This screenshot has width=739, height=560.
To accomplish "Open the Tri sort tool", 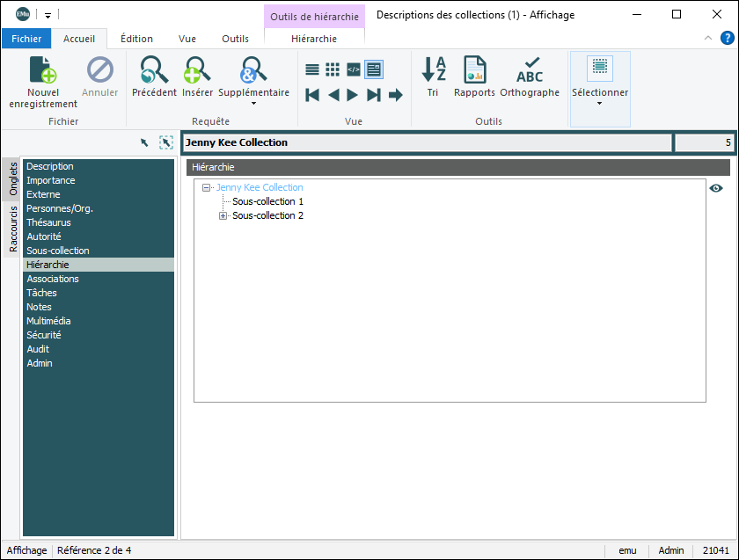I will [x=433, y=70].
